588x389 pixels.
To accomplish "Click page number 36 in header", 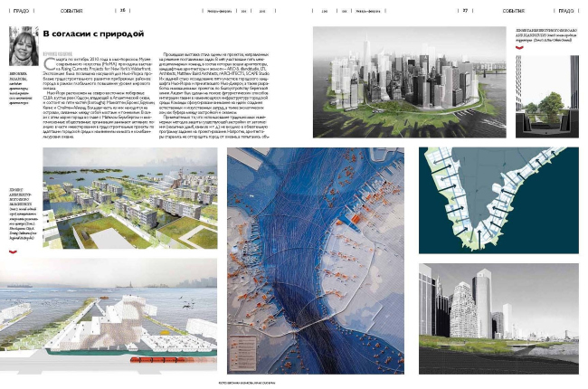I will (122, 10).
